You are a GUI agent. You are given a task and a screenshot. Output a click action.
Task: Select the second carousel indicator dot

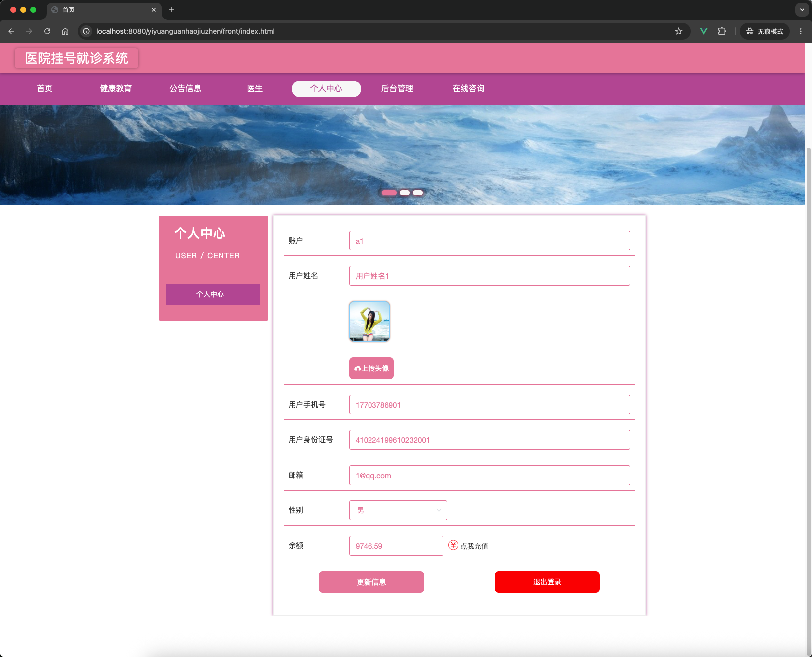405,193
